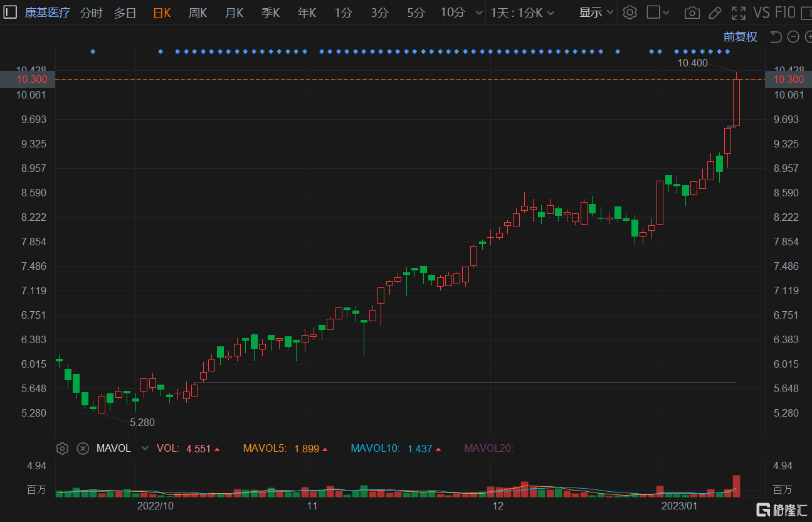Click the MAVOL20 label
The width and height of the screenshot is (812, 522).
pyautogui.click(x=488, y=449)
